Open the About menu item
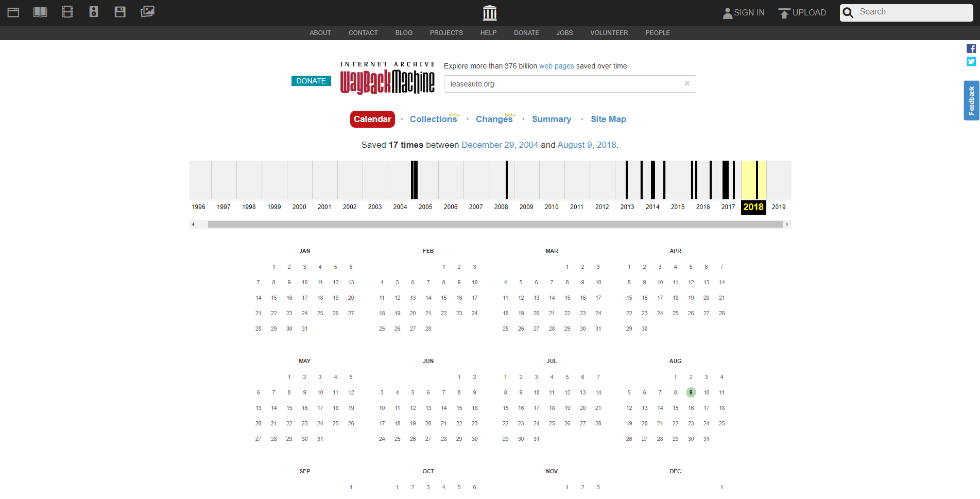 320,33
